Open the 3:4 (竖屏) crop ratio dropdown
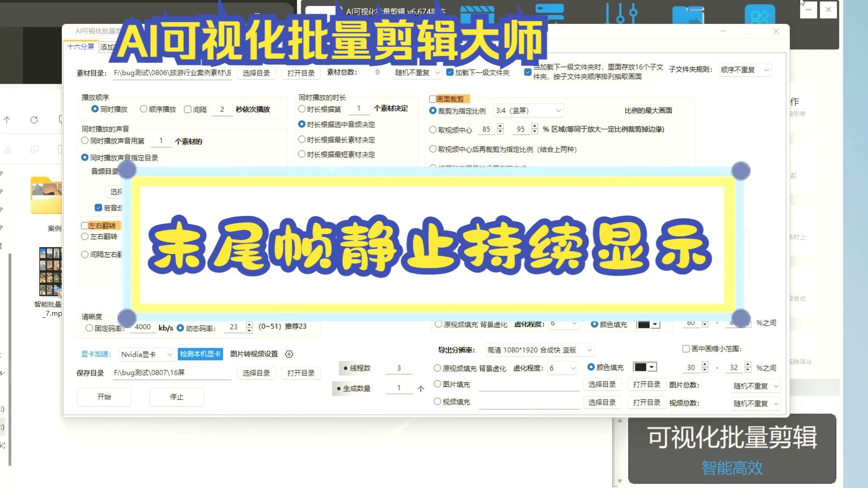Screen dimensions: 868x488 point(528,111)
